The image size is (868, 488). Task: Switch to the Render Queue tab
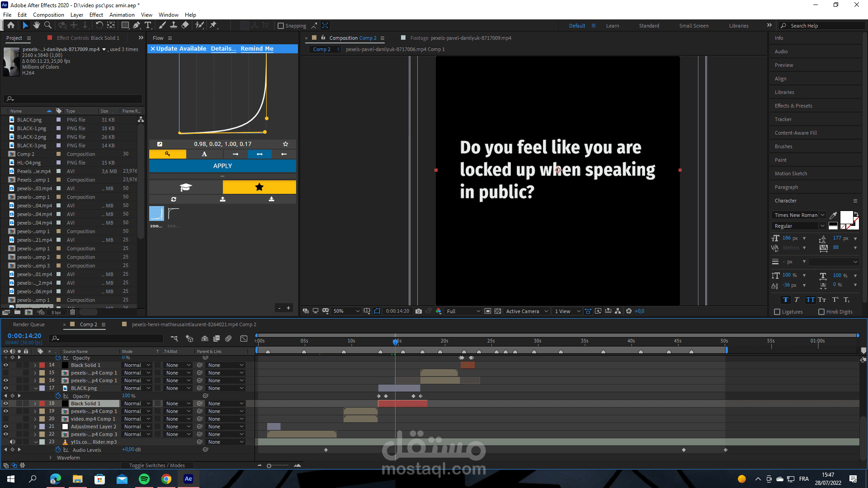(x=29, y=324)
